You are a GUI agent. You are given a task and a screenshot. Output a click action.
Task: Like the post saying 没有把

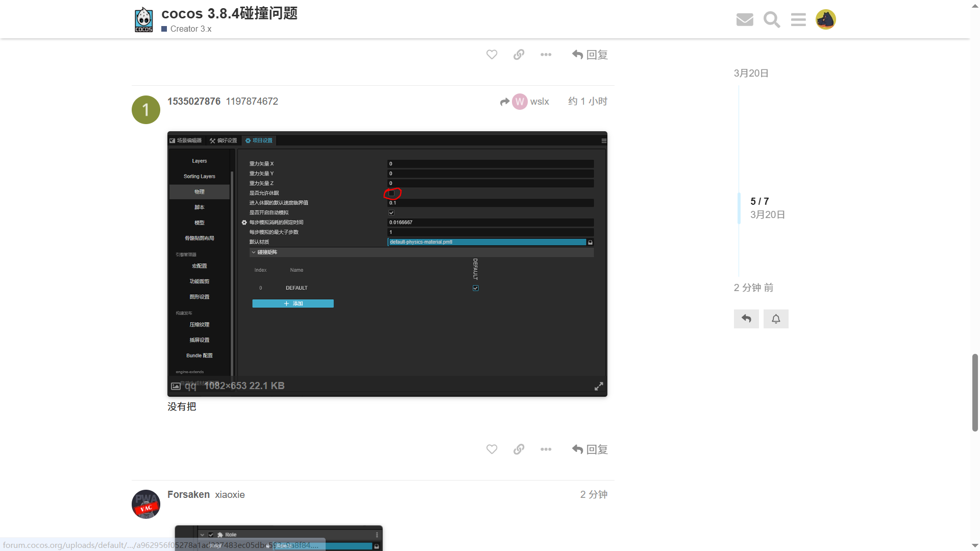pyautogui.click(x=492, y=449)
